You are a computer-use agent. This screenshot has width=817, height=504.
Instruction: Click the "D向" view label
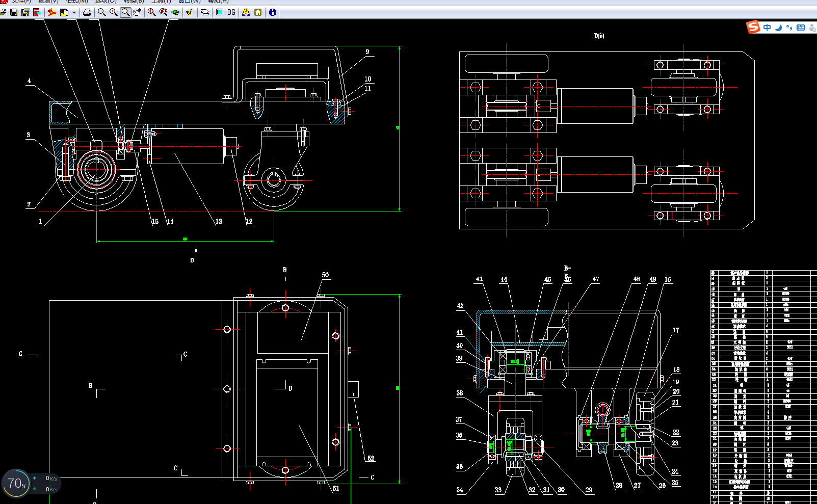[x=599, y=36]
